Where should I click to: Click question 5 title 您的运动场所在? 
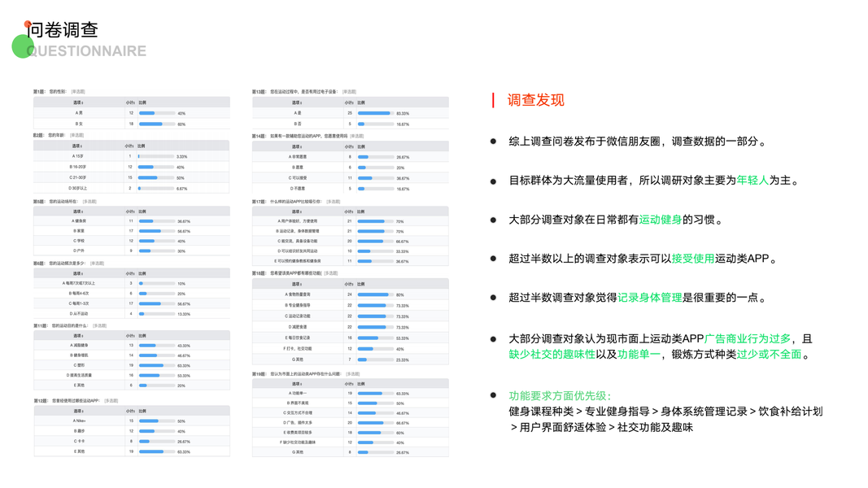point(65,202)
